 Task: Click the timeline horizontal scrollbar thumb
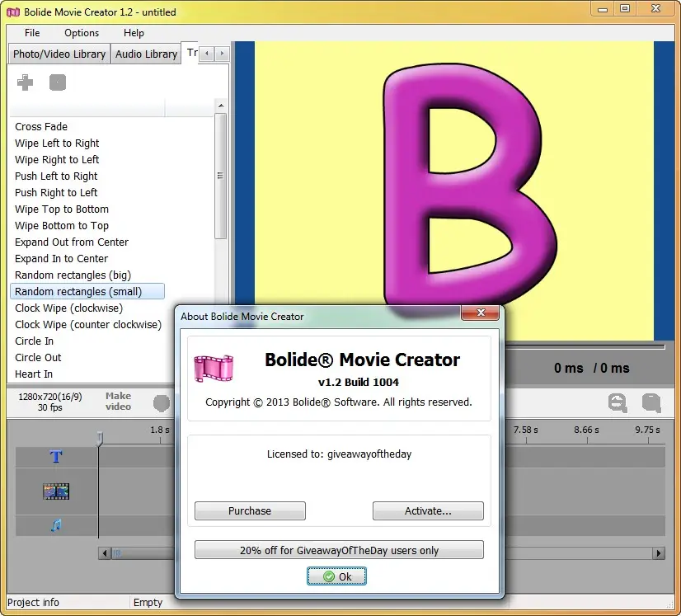click(143, 553)
